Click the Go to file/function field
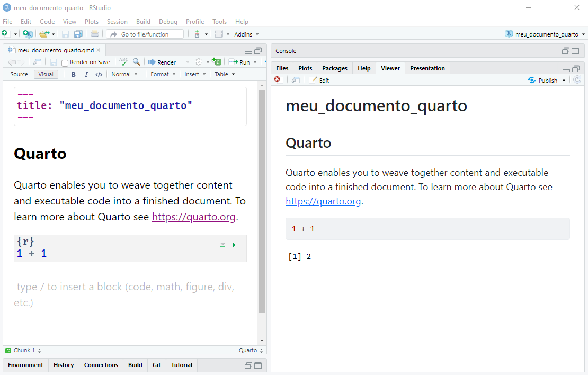Viewport: 588px width, 375px height. pyautogui.click(x=145, y=34)
